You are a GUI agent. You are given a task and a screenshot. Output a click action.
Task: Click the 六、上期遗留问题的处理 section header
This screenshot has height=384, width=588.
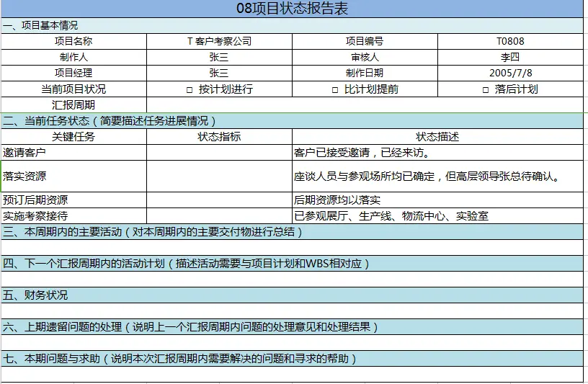click(x=292, y=326)
